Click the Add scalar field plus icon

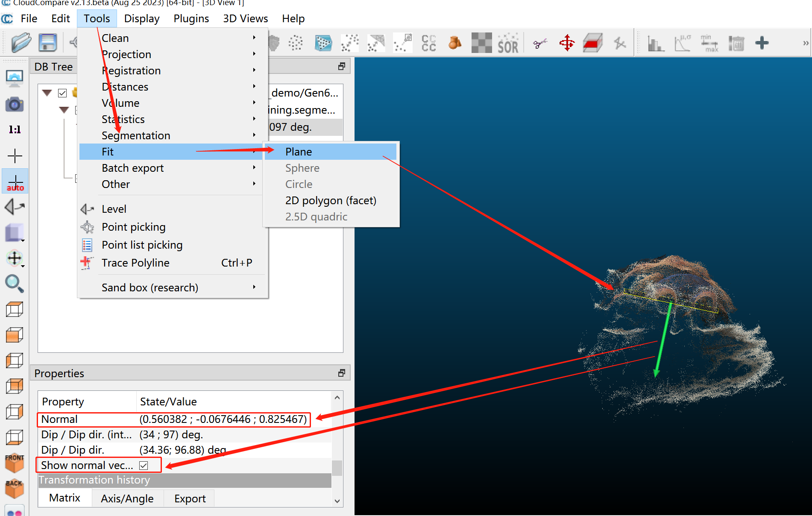tap(762, 43)
